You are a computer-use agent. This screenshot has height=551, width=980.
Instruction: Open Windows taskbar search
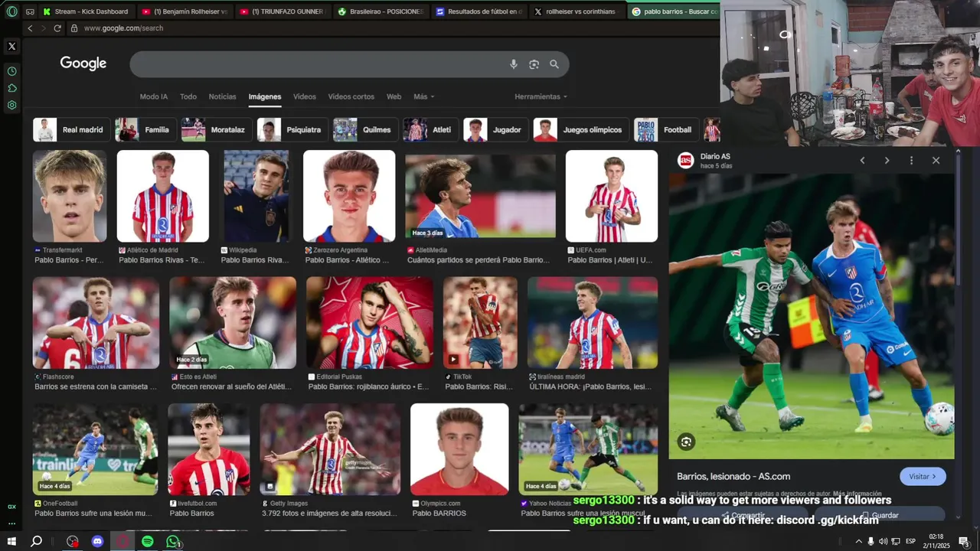pyautogui.click(x=36, y=542)
